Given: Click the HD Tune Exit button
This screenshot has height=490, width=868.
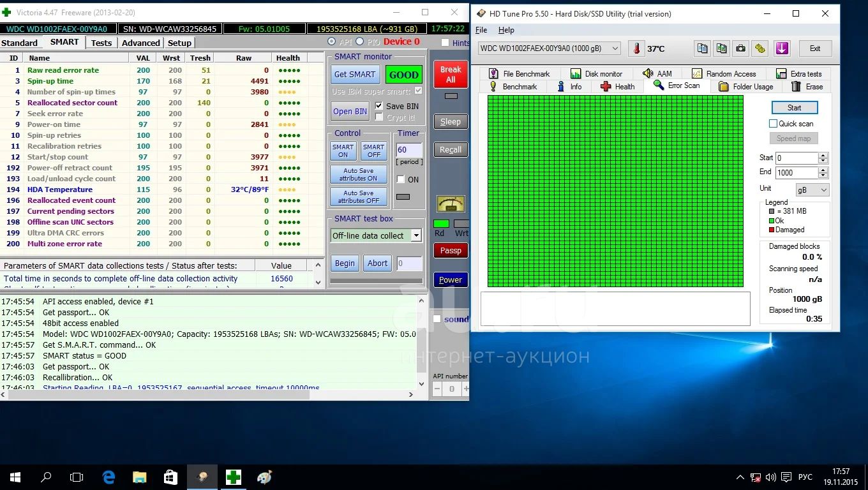Looking at the screenshot, I should [815, 48].
